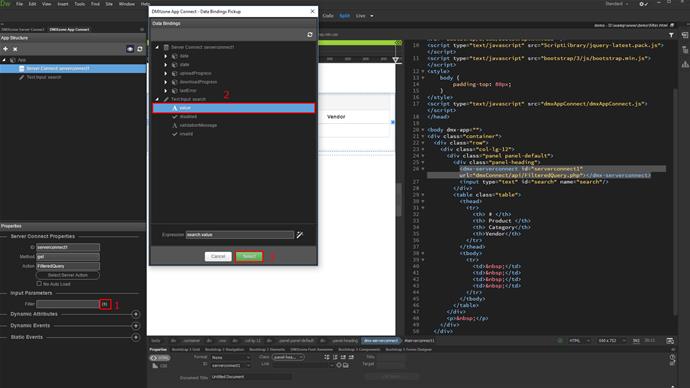Click the green Select button in dialog
The image size is (690, 388).
click(x=249, y=256)
